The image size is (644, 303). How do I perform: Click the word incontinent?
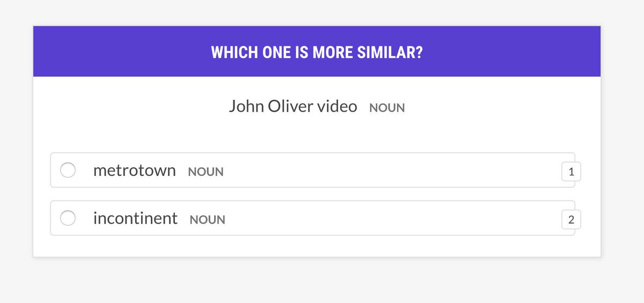pos(135,218)
